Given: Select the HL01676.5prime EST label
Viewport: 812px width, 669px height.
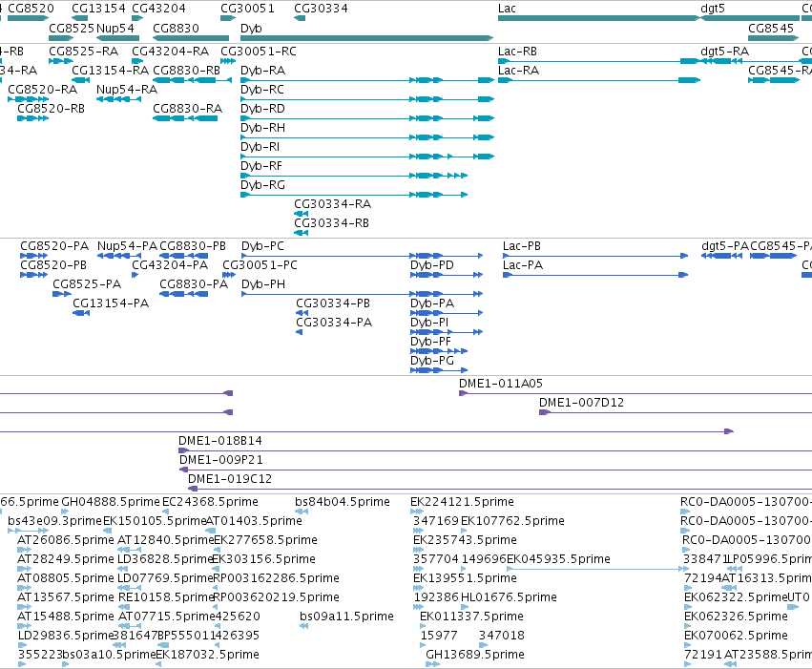Looking at the screenshot, I should pos(509,597).
